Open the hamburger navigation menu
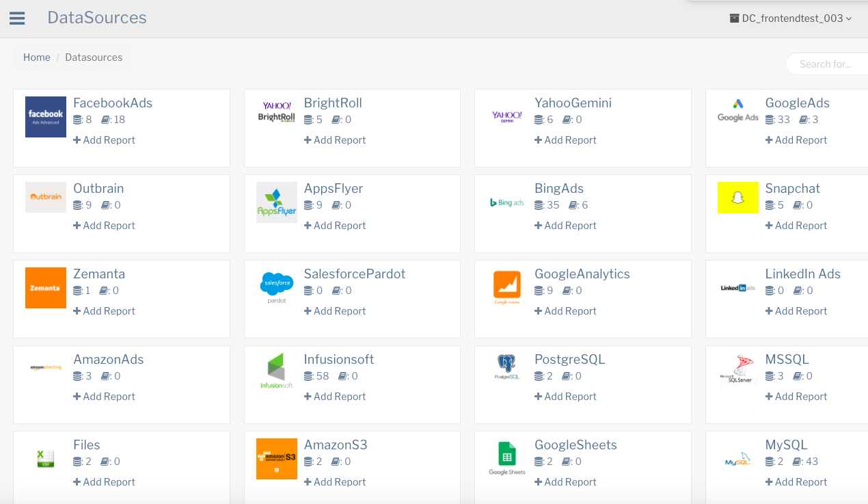868x504 pixels. [17, 18]
